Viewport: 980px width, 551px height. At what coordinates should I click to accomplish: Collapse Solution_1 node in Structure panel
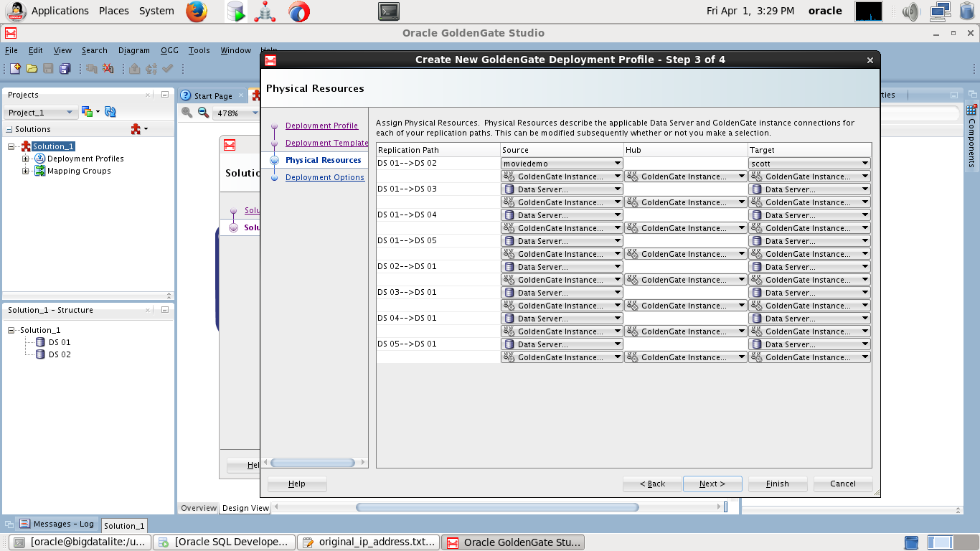pyautogui.click(x=11, y=330)
